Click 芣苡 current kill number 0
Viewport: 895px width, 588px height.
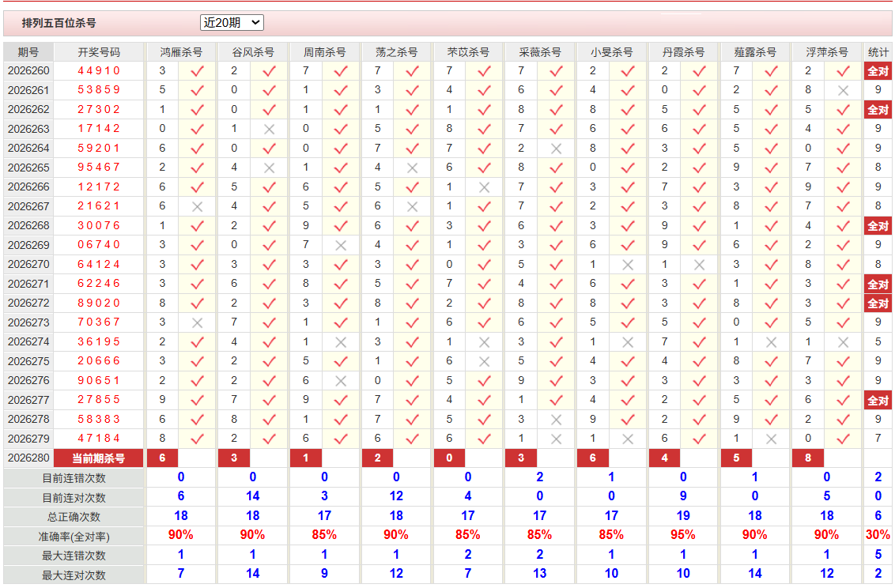449,458
